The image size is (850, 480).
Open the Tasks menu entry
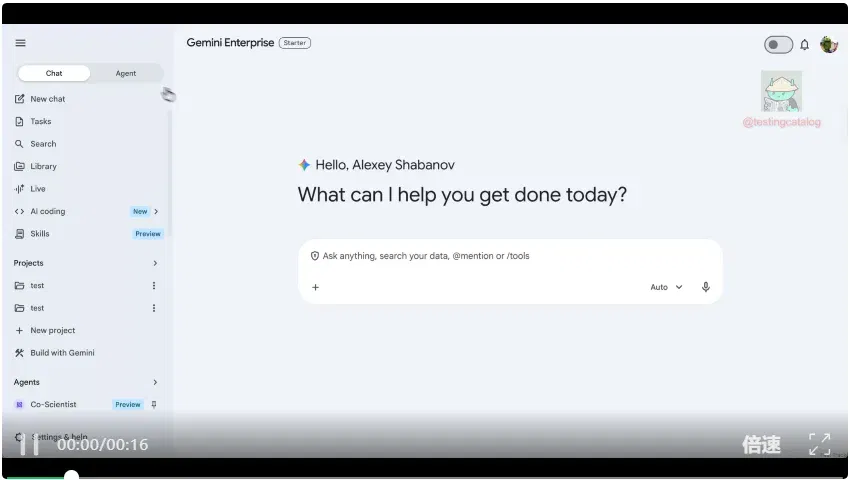(x=41, y=121)
